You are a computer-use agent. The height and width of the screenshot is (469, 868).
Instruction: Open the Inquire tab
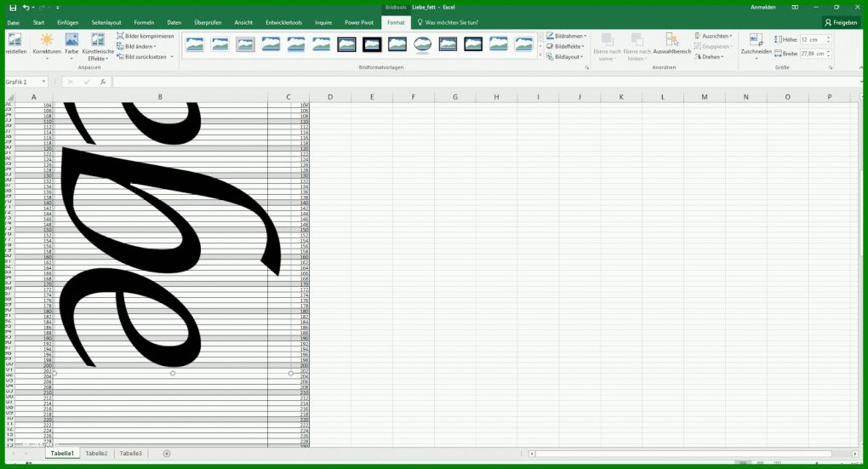323,23
